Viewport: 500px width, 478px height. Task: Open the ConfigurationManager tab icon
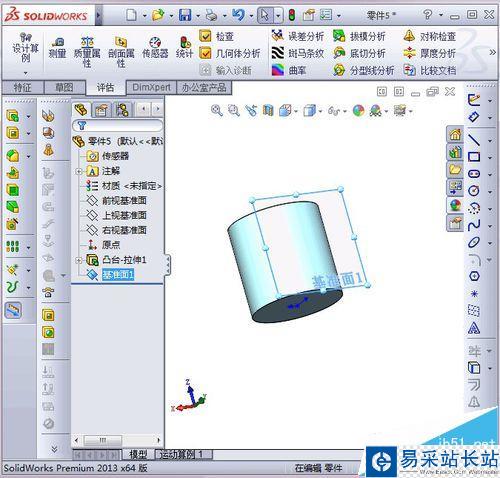[x=122, y=110]
